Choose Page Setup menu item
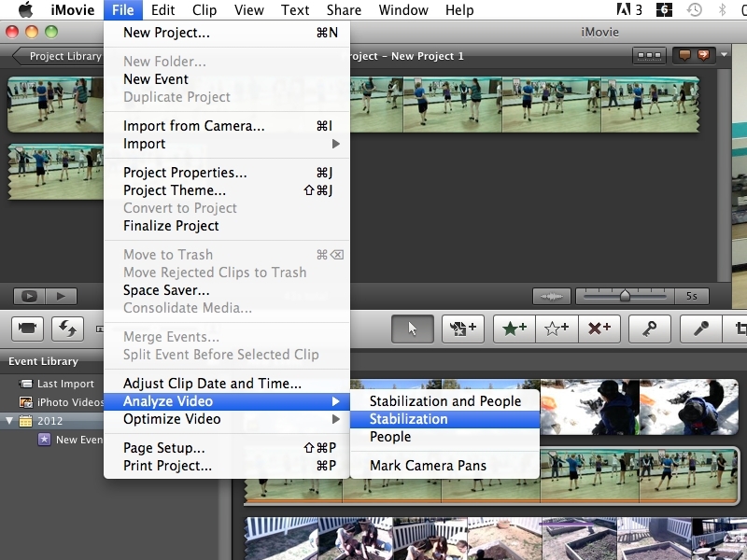The image size is (747, 560). pos(227,448)
